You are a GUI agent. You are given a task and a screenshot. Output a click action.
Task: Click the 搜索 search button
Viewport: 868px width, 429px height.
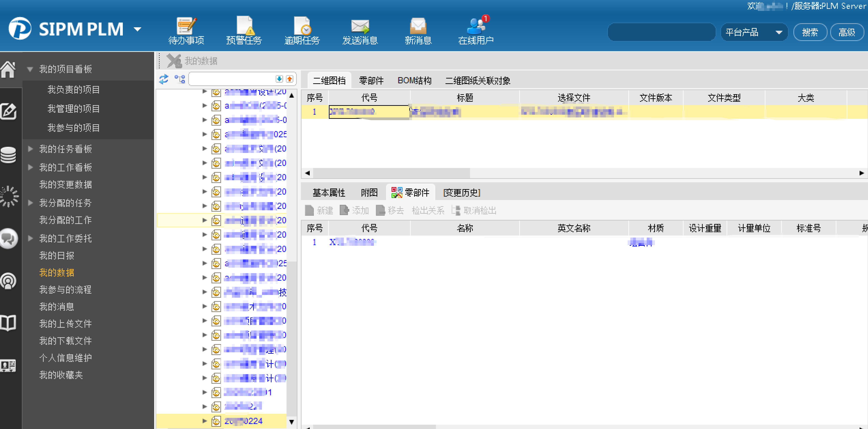click(810, 32)
